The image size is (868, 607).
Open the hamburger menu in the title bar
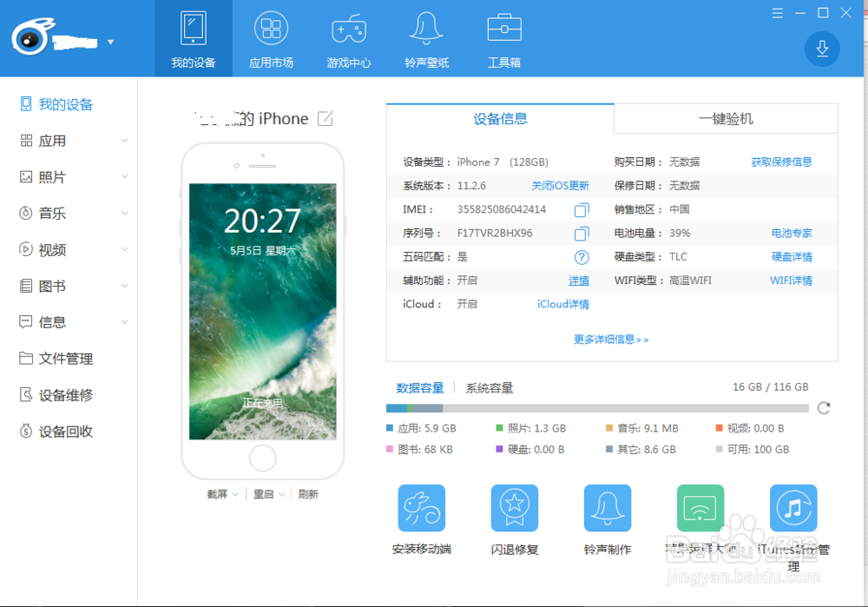(x=777, y=13)
